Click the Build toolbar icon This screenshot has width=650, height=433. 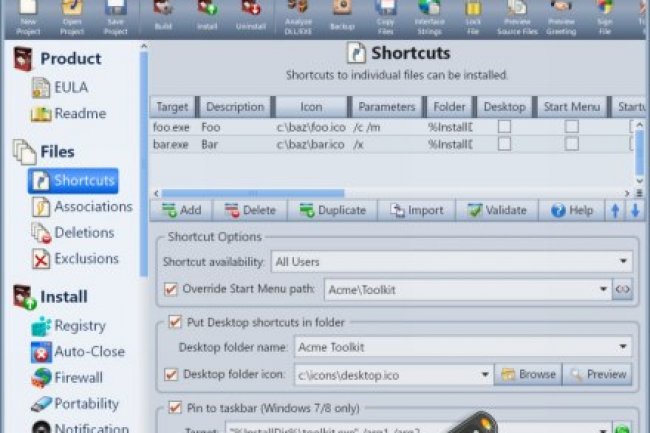[163, 12]
